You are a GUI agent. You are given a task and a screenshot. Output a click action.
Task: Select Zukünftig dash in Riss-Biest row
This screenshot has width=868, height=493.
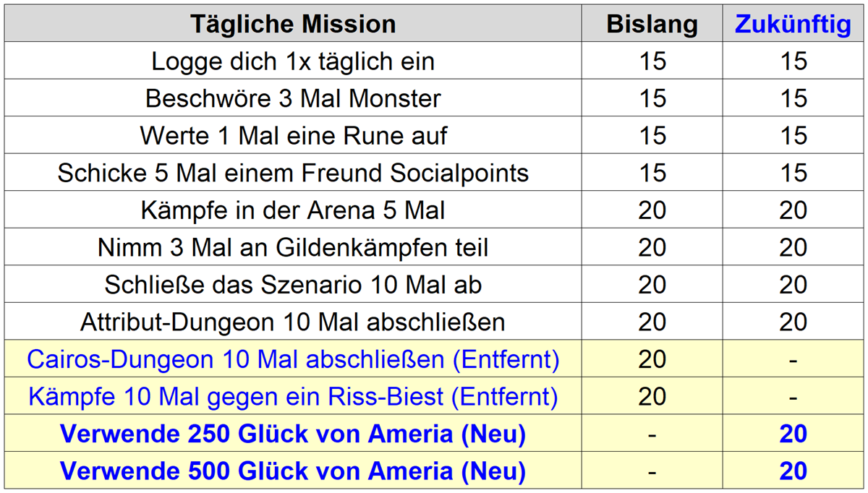[x=793, y=397]
